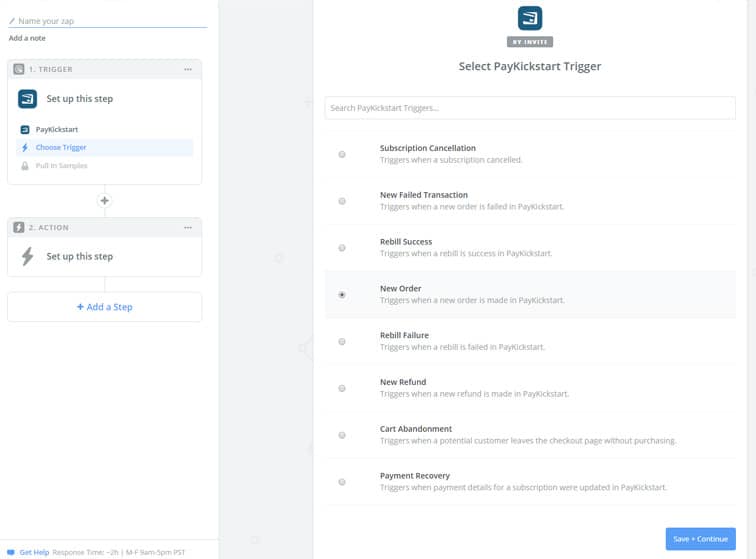
Task: Open the three-dot menu on Trigger step
Action: coord(188,69)
